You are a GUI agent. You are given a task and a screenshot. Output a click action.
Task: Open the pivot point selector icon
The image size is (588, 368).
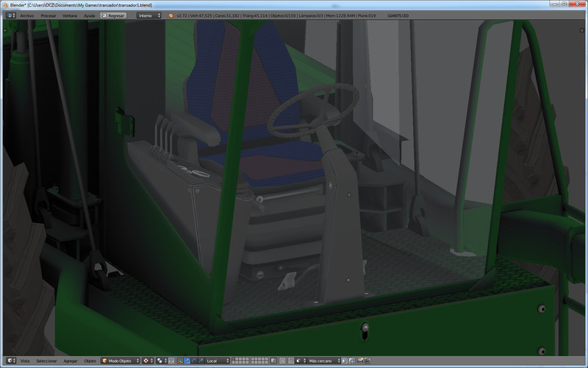click(x=160, y=361)
